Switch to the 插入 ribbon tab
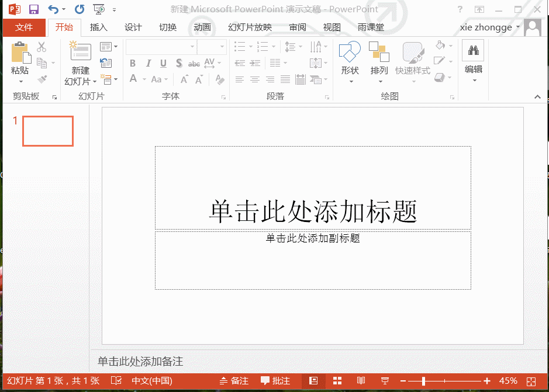The width and height of the screenshot is (549, 392). click(98, 27)
